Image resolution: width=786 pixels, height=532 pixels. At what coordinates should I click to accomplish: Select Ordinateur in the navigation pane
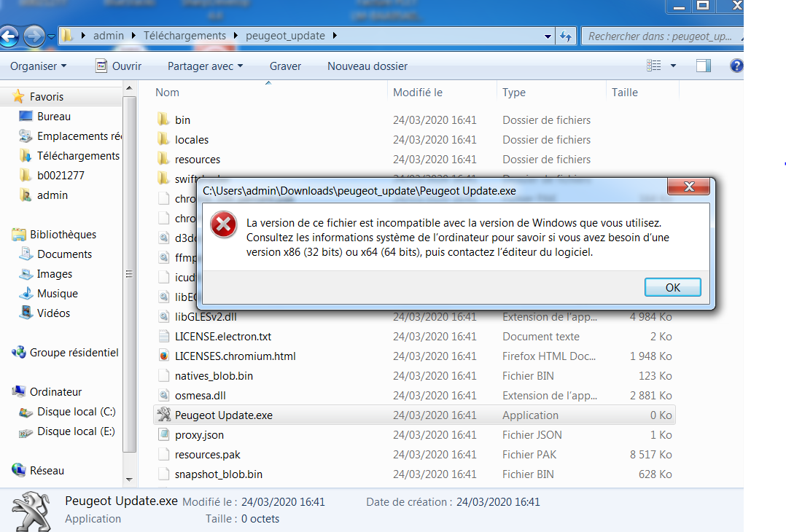coord(55,392)
